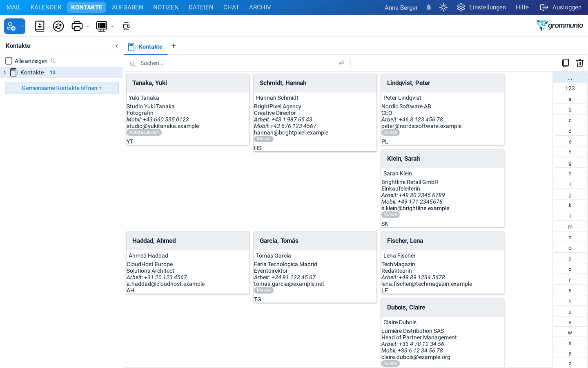Image resolution: width=588 pixels, height=368 pixels.
Task: Select Kontakte folder in sidebar
Action: point(61,72)
